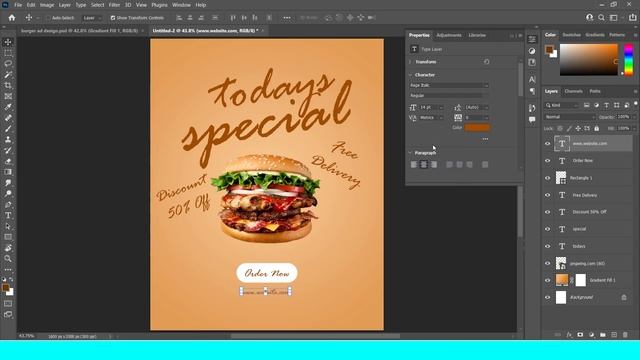Open the font size dropdown
Screen dimensions: 640x360
(431, 107)
